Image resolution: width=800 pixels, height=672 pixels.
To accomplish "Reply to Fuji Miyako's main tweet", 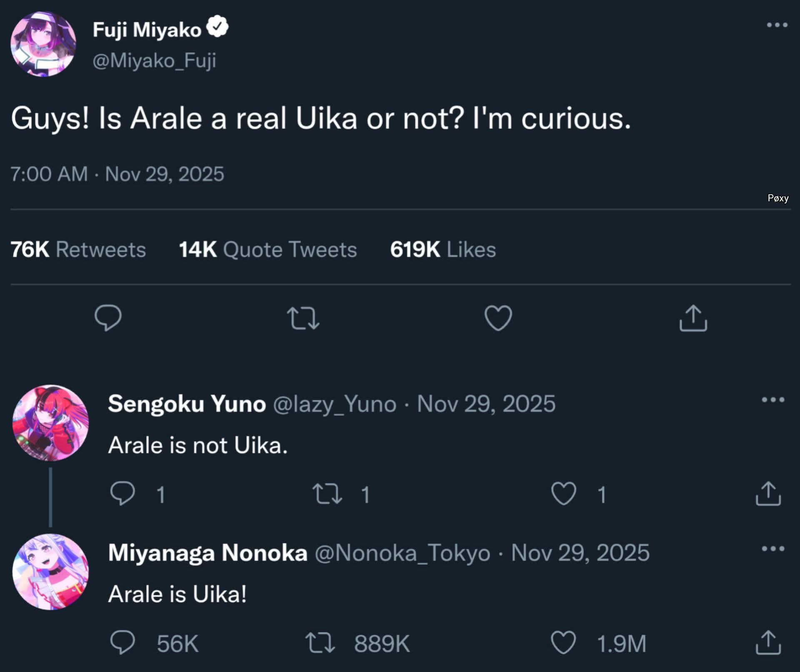I will click(x=108, y=318).
